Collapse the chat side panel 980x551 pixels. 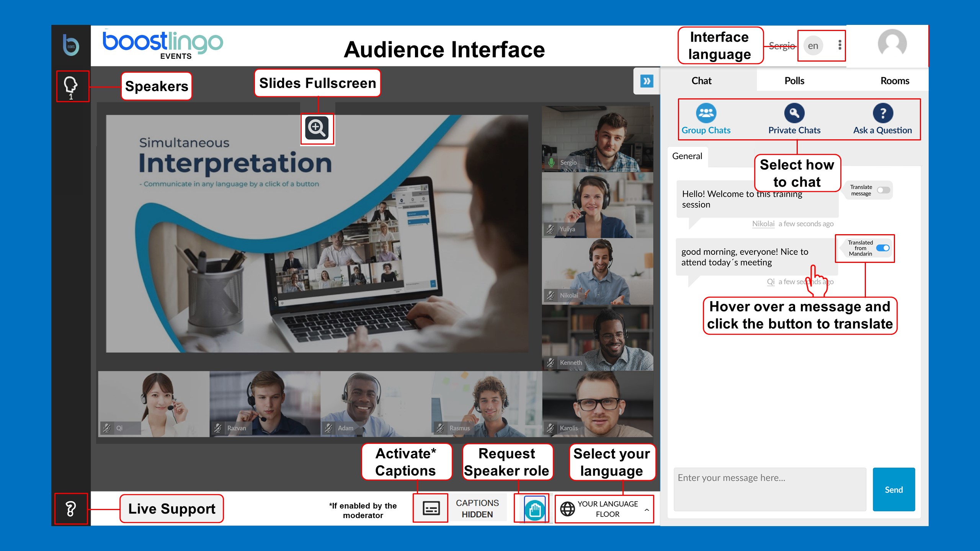pos(647,81)
